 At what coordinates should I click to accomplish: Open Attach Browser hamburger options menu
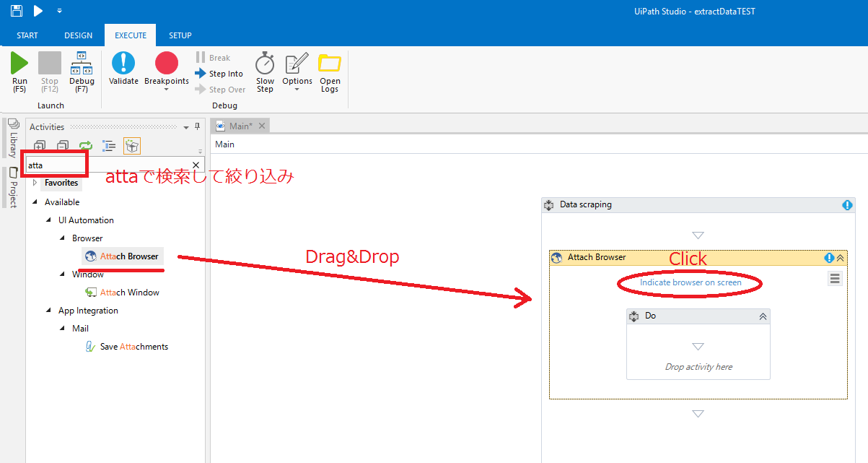[835, 279]
